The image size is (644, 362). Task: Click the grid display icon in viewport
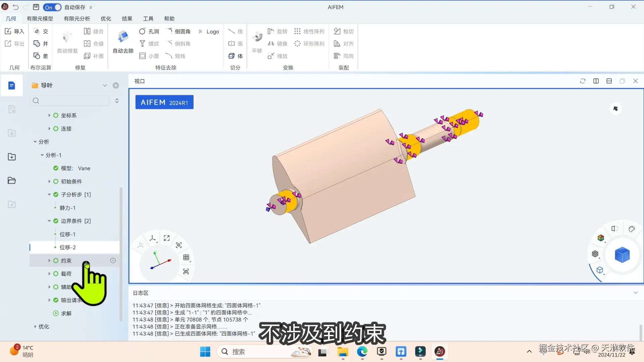click(186, 257)
